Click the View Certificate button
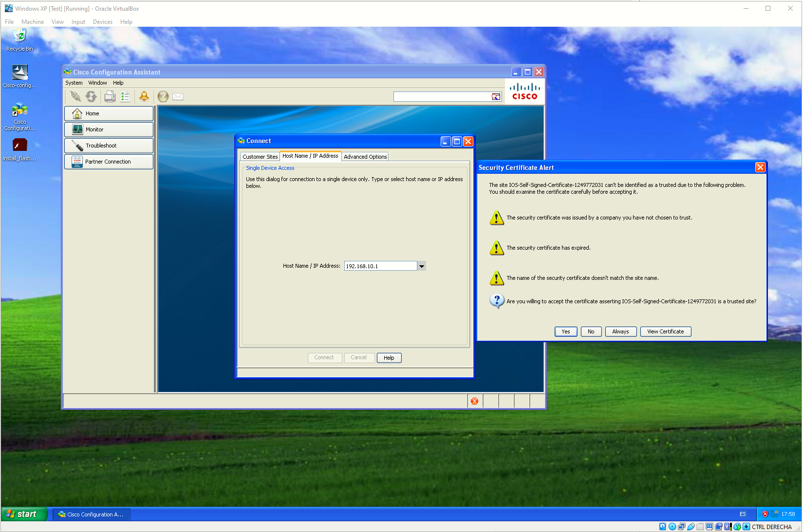Screen dimensions: 803x532 point(666,331)
